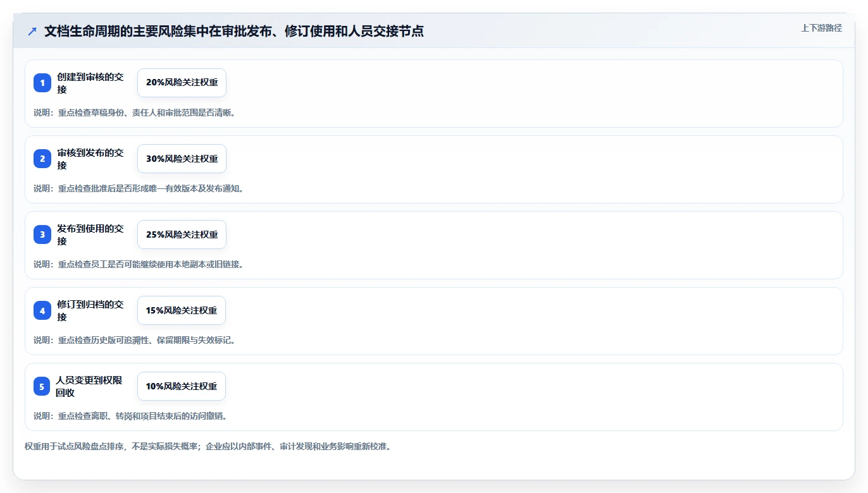
Task: Click the step number 3 badge
Action: 42,234
